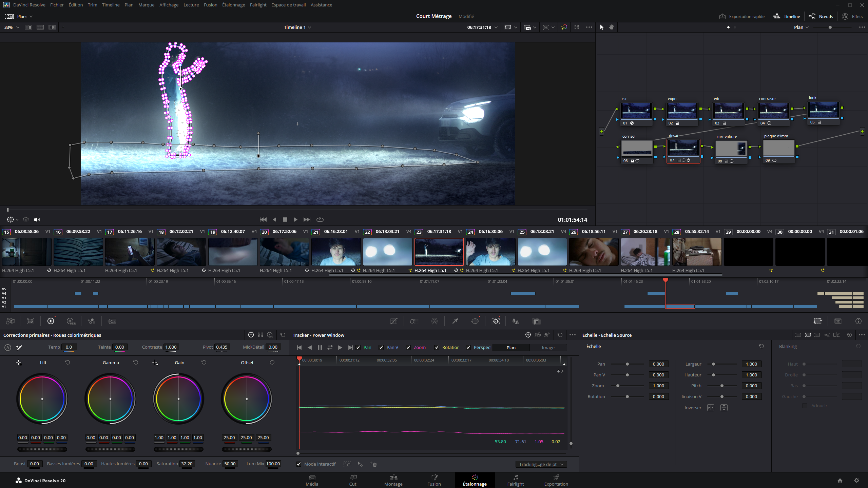Screen dimensions: 868x488
Task: Open the Blur and Sharpen palette
Action: tap(516, 321)
